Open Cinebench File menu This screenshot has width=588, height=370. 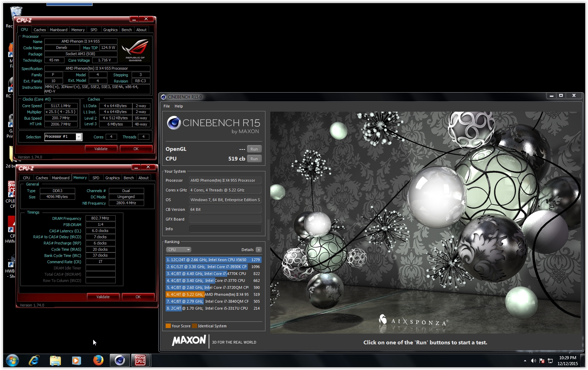(167, 106)
